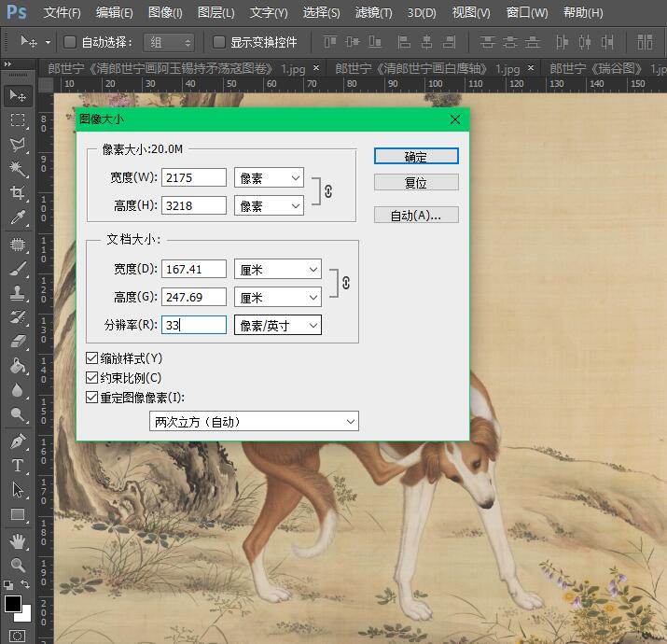Click the document 高度(G) input field
Image resolution: width=667 pixels, height=644 pixels.
coord(194,297)
